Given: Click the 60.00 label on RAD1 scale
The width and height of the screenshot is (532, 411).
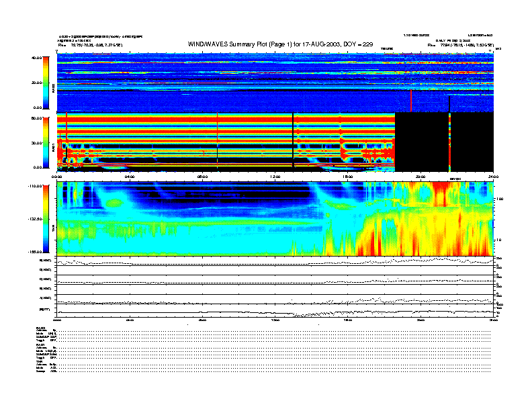Looking at the screenshot, I should point(36,118).
